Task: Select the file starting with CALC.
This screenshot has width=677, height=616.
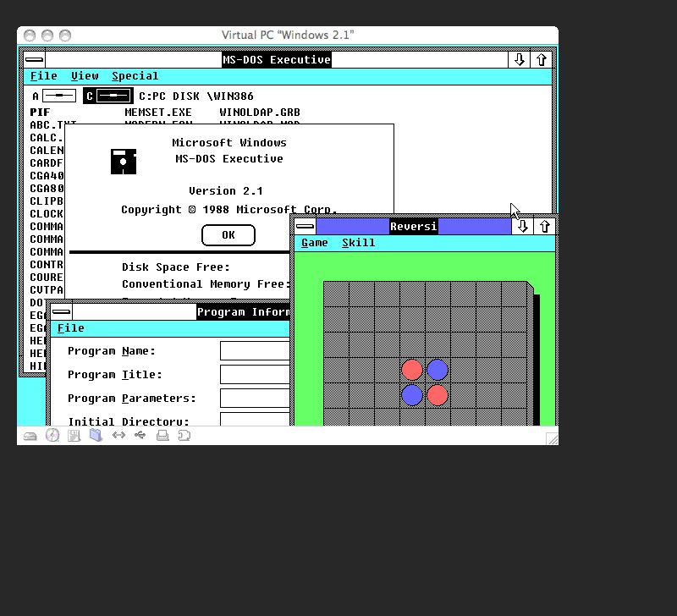Action: tap(47, 138)
